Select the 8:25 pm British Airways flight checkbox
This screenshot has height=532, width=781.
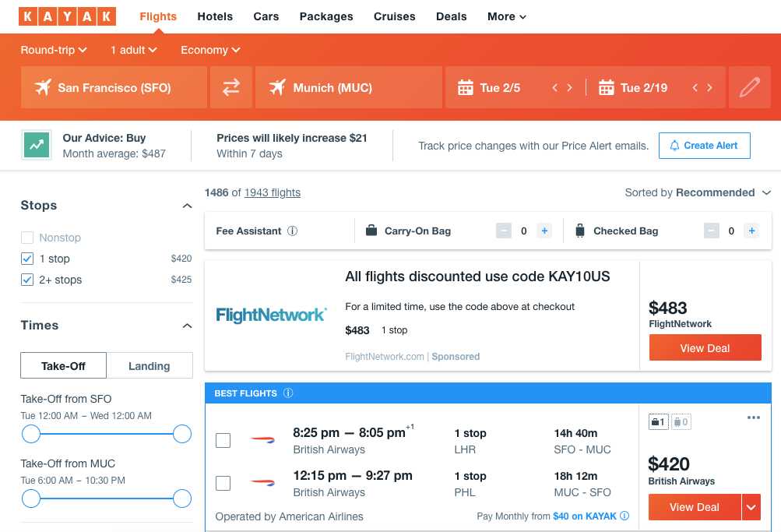point(223,440)
